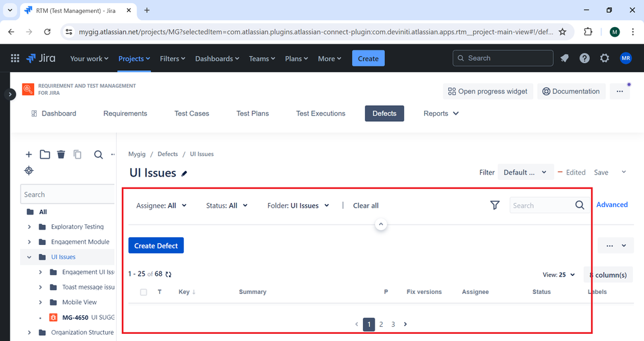Reload the browser page
Image resolution: width=644 pixels, height=341 pixels.
(47, 32)
